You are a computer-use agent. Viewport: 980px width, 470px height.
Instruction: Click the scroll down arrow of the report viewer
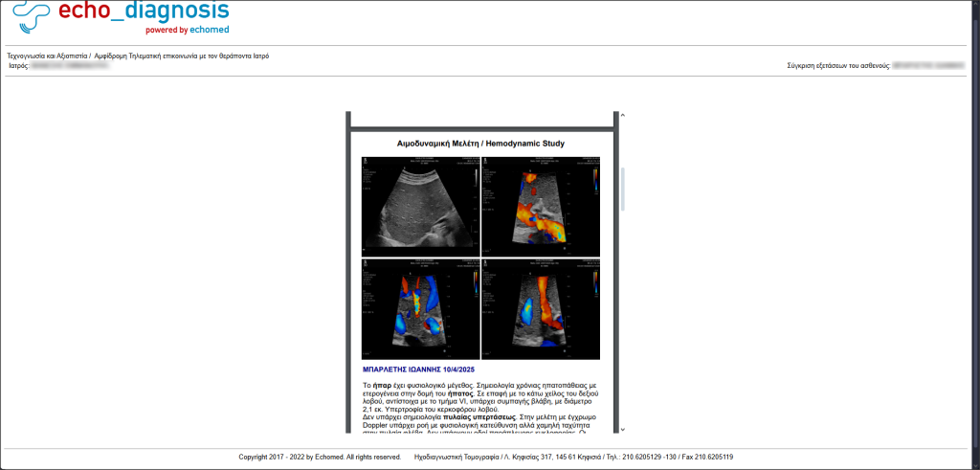[x=622, y=430]
